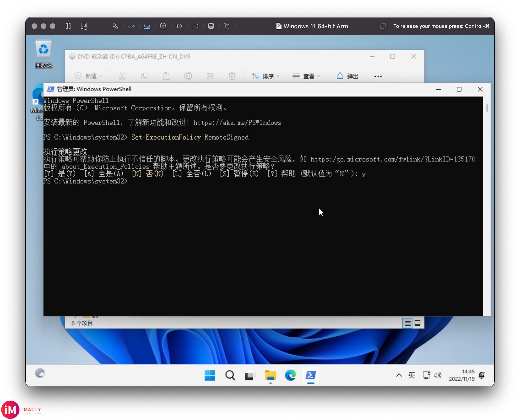The height and width of the screenshot is (420, 520).
Task: Click the sound speaker device icon in VM toolbar
Action: pos(179,26)
